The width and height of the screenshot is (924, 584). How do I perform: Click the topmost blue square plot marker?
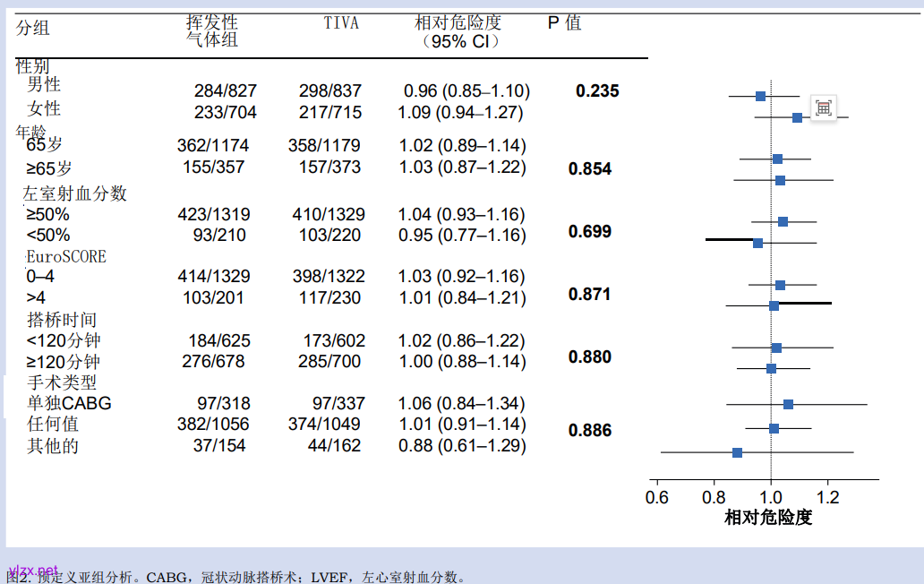pyautogui.click(x=760, y=96)
